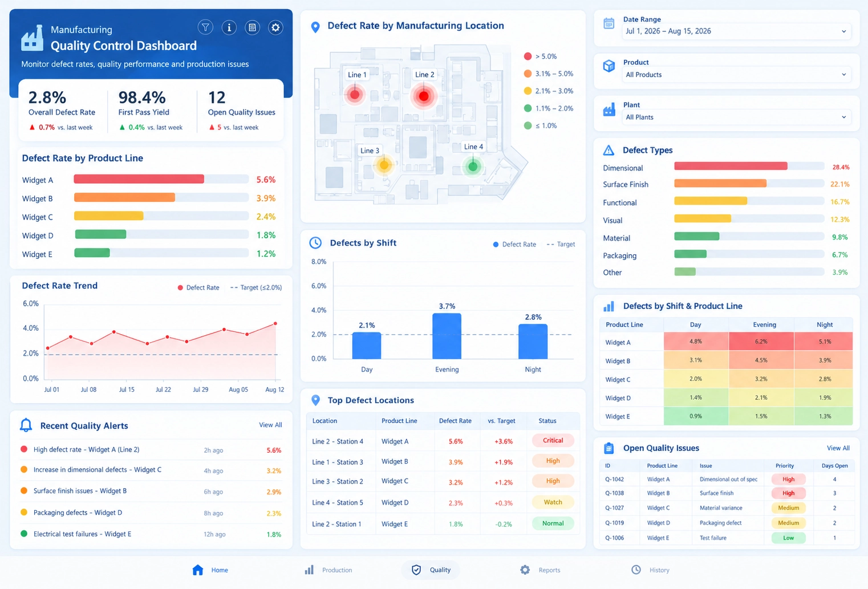Open settings gear icon in header
868x589 pixels.
(x=275, y=27)
